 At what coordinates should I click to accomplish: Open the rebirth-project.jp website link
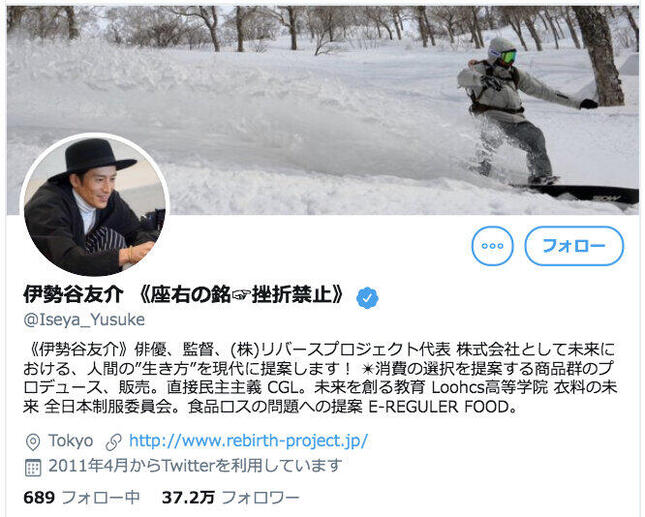(x=248, y=441)
